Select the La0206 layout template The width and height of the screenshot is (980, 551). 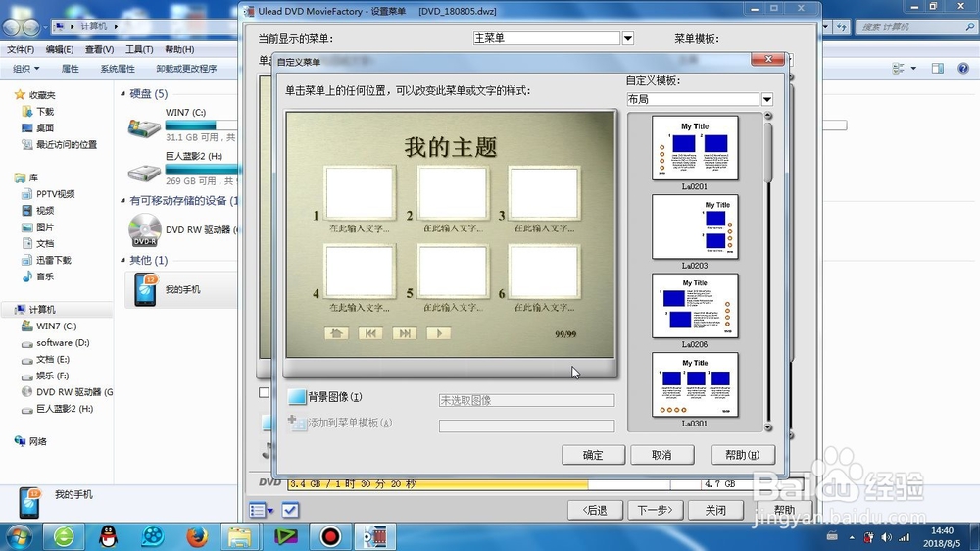695,306
